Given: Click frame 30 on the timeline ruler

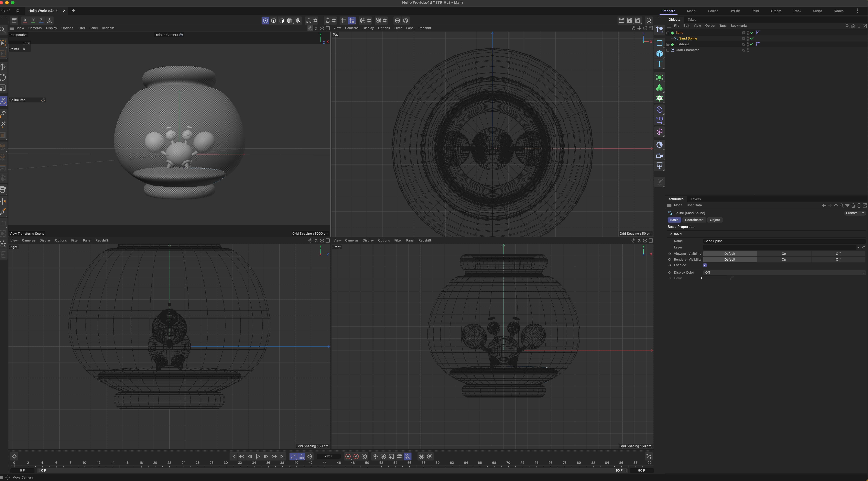Looking at the screenshot, I should click(x=226, y=463).
